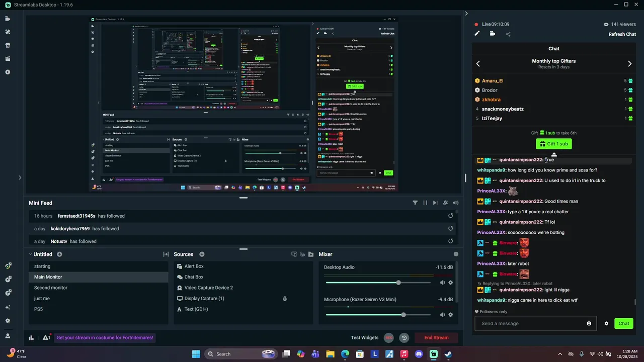Select the PS5 scene
The height and width of the screenshot is (362, 644).
click(98, 309)
